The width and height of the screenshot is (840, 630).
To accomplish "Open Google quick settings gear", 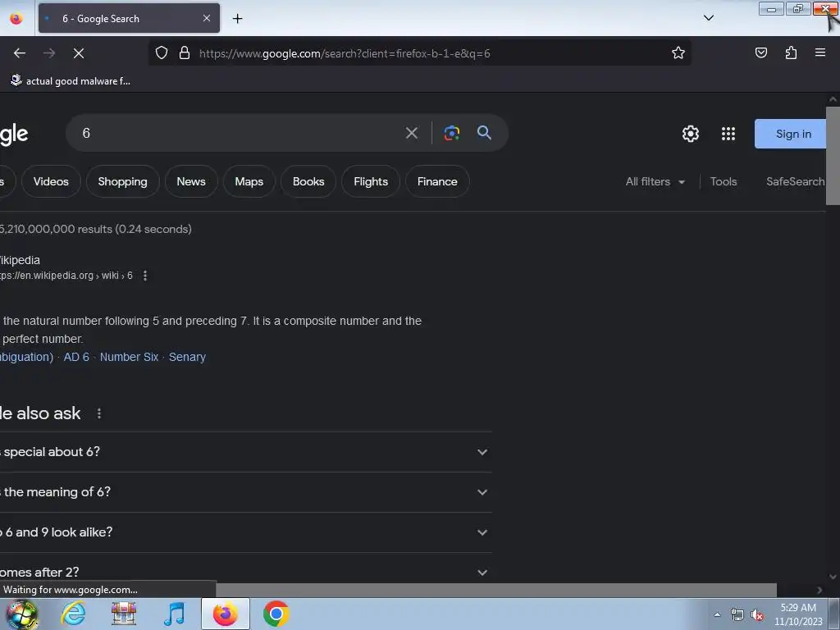I will pos(691,134).
